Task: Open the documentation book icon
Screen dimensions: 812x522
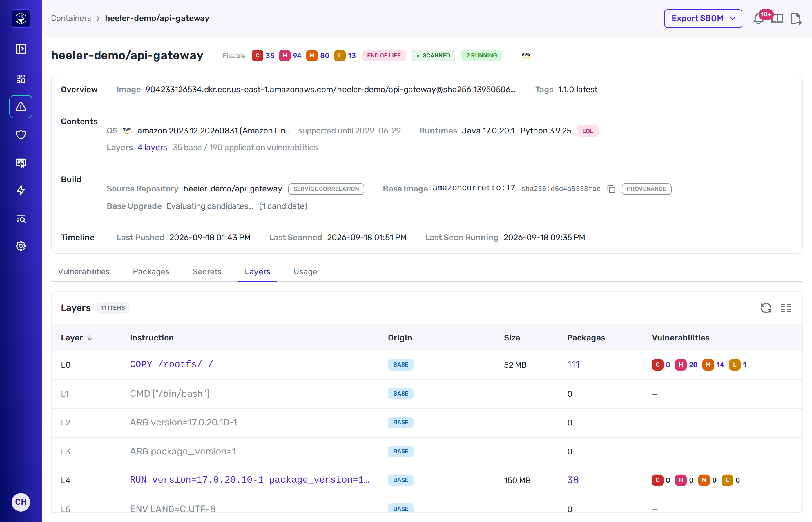Action: 777,18
